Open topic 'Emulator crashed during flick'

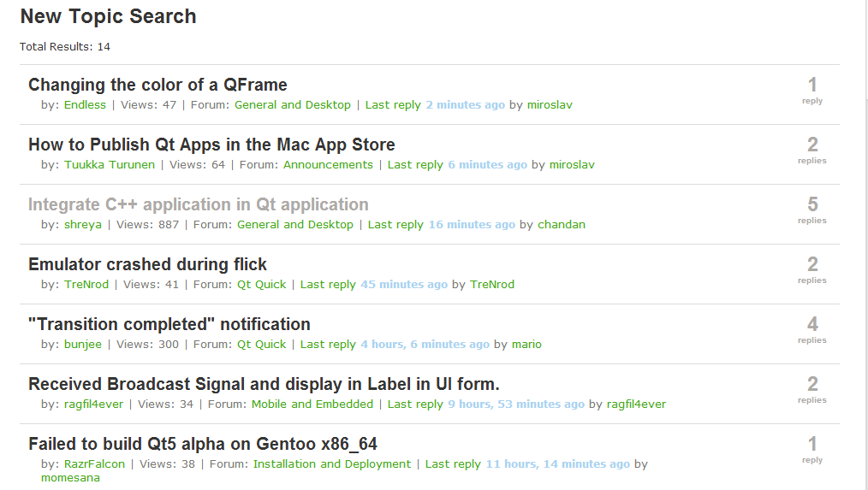pos(147,264)
